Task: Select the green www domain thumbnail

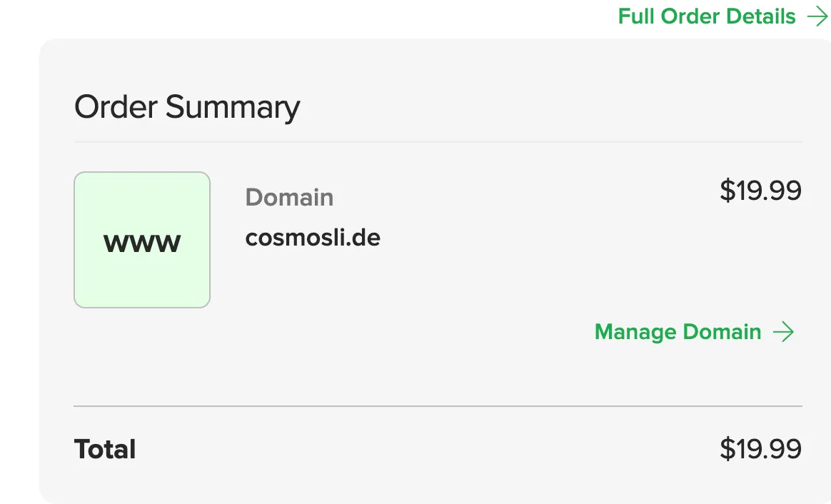Action: click(x=142, y=240)
